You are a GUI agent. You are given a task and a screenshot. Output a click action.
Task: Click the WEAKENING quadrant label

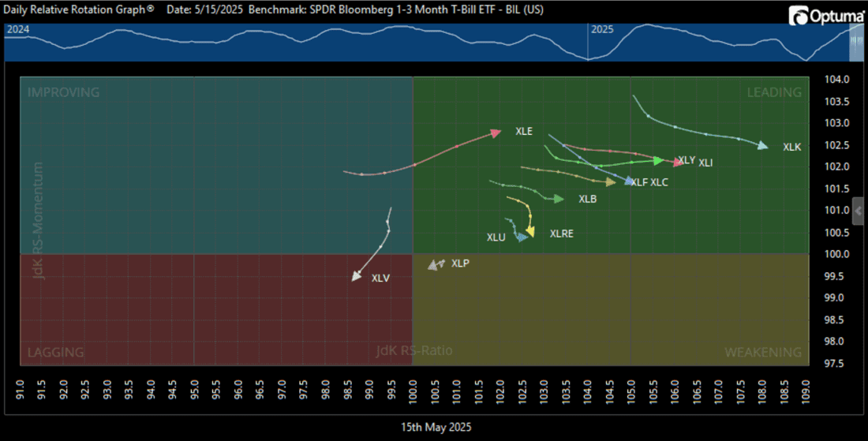click(x=763, y=352)
